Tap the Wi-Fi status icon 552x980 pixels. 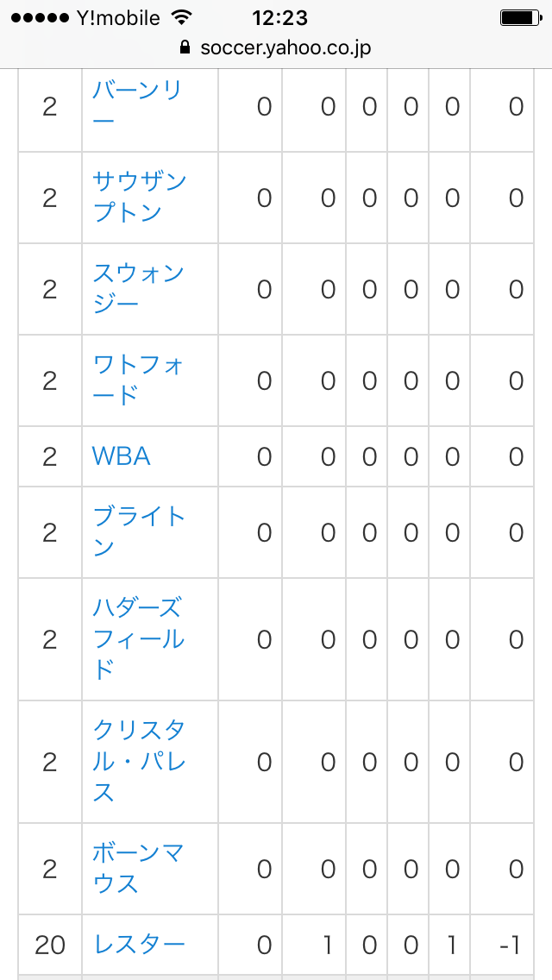tap(180, 17)
